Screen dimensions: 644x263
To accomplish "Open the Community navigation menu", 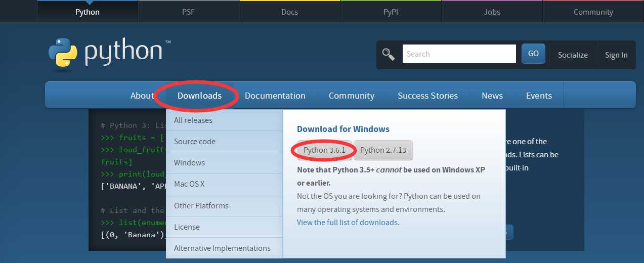I will coord(352,96).
